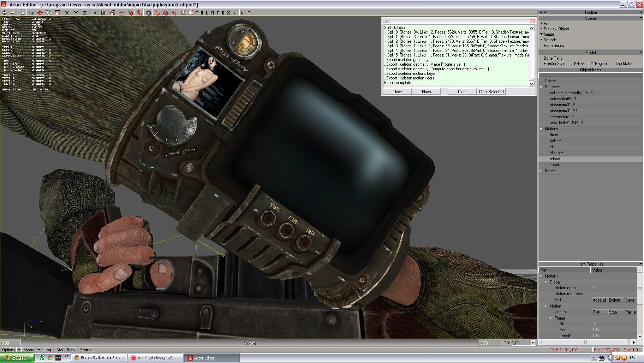Expand all panels with plus icon
644x363 pixels.
tap(545, 12)
